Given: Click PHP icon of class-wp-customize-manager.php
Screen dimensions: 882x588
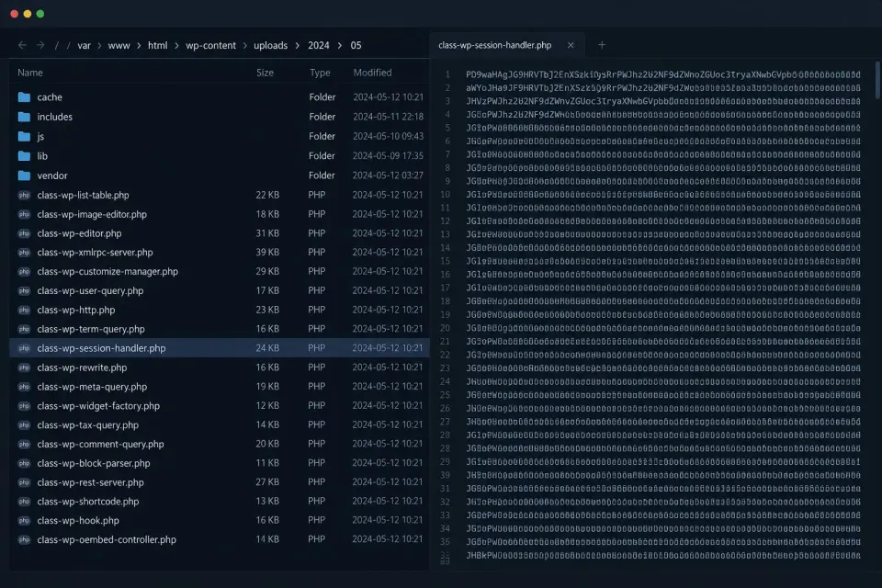Looking at the screenshot, I should (24, 272).
